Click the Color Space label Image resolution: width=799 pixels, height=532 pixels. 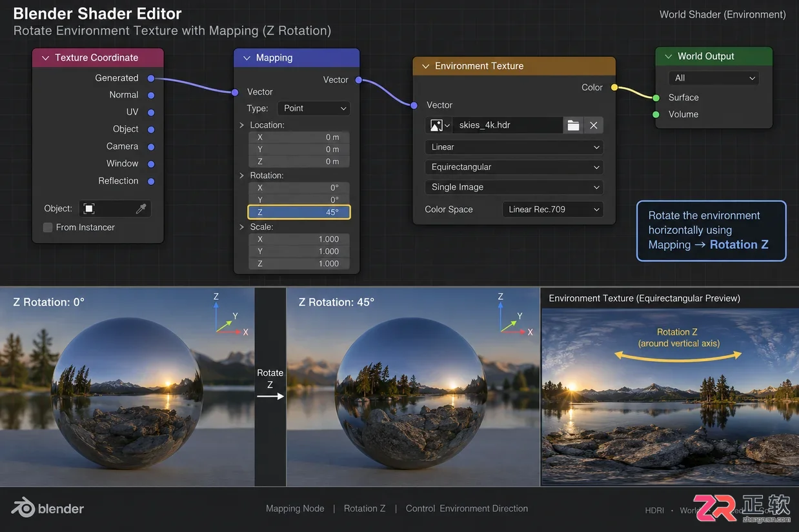click(x=449, y=210)
